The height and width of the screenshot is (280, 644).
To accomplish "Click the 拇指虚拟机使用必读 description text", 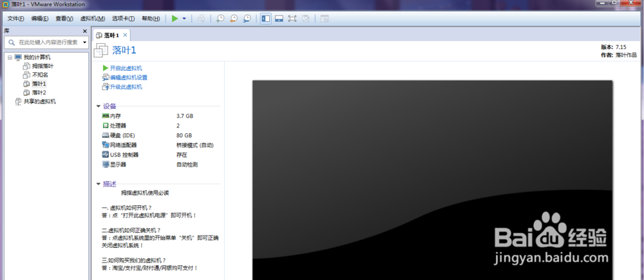I will point(145,192).
